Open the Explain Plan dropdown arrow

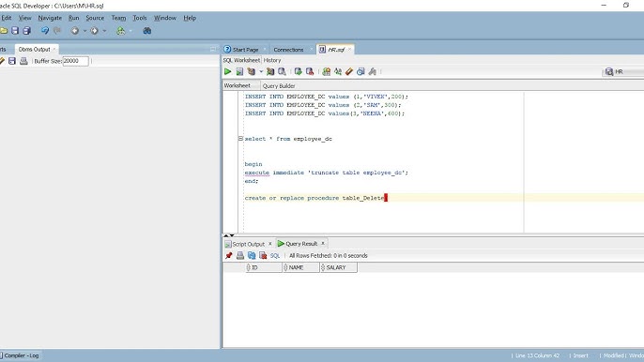pyautogui.click(x=261, y=71)
